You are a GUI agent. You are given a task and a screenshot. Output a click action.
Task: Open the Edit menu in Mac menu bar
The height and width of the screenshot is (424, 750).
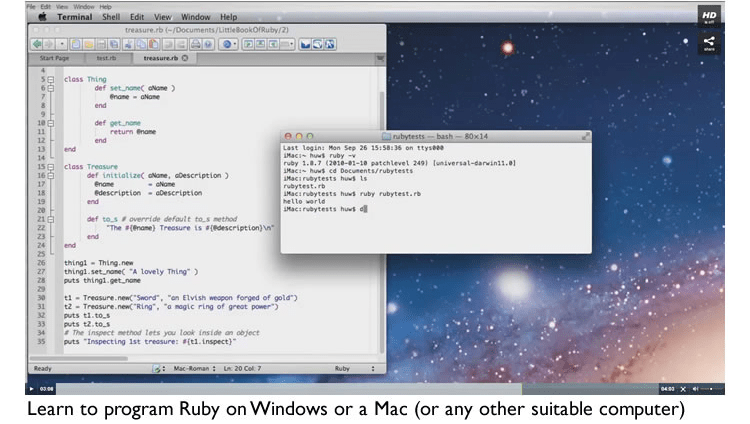(x=137, y=17)
